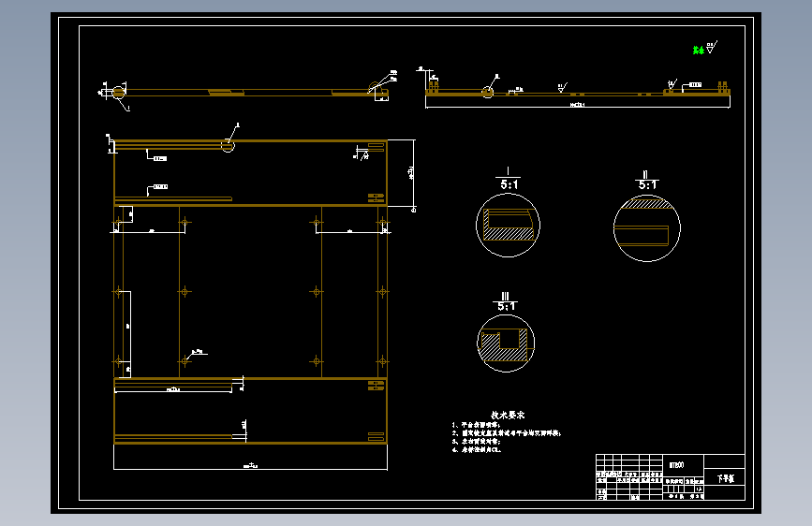Screen dimensions: 812x526
Task: Click technical requirement line 1
Action: 476,425
